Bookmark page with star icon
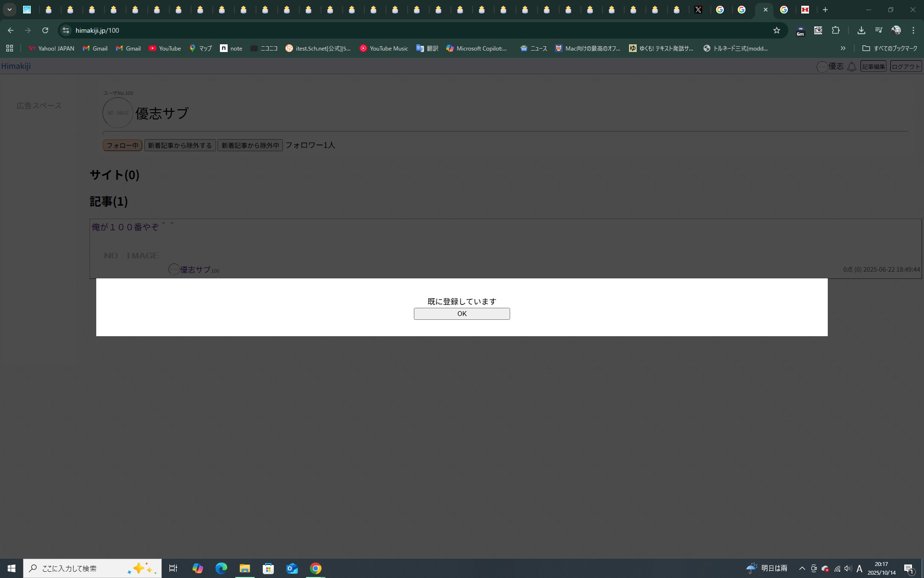Image resolution: width=924 pixels, height=578 pixels. tap(776, 30)
